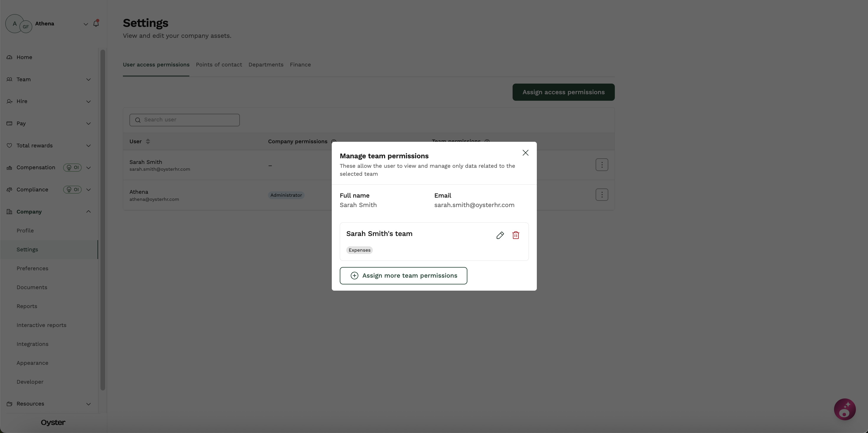This screenshot has width=868, height=433.
Task: Expand the Compensation chevron
Action: [x=88, y=167]
